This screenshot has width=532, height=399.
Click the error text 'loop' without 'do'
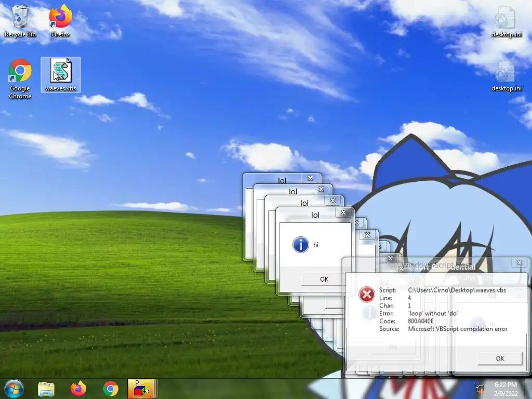point(433,313)
